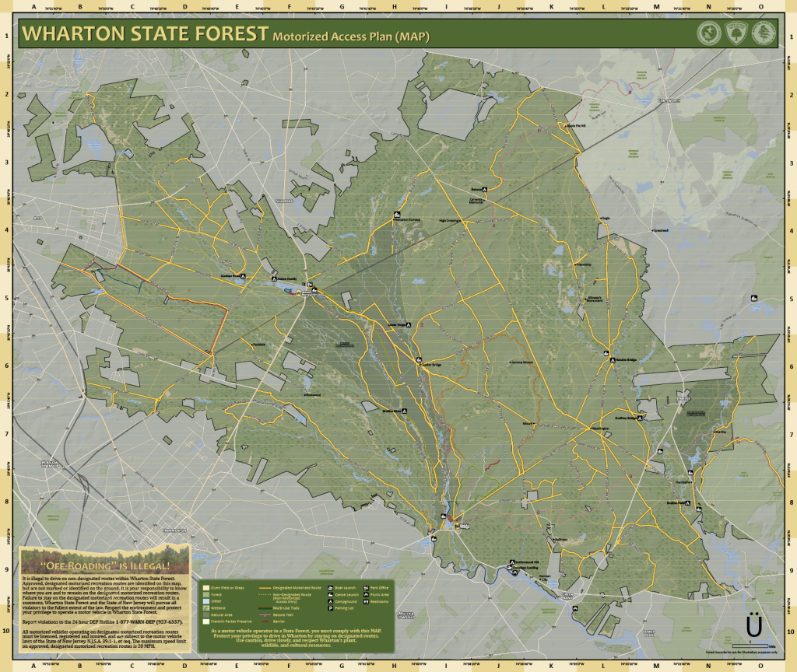This screenshot has height=672, width=797.
Task: Click the last pine tree logo in header
Action: coord(764,34)
